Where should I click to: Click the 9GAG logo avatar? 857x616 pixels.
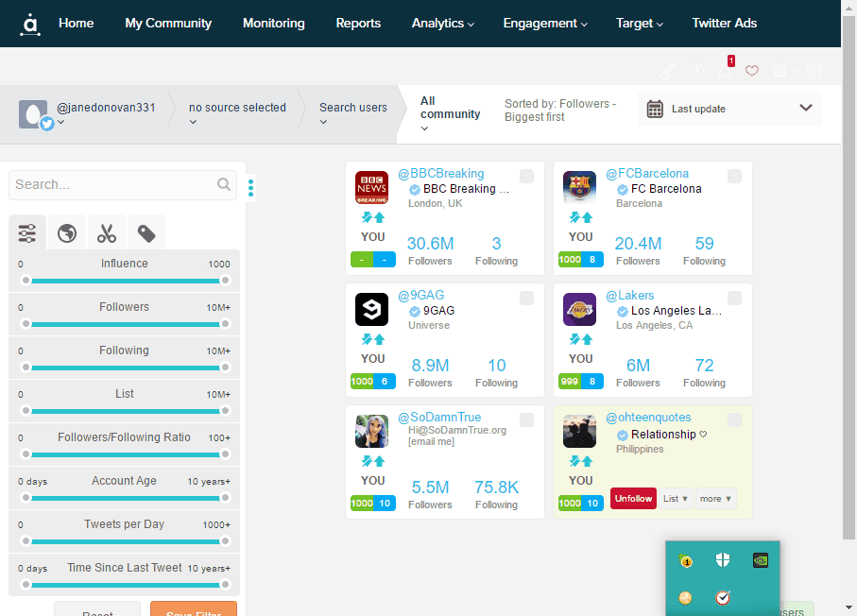click(371, 309)
